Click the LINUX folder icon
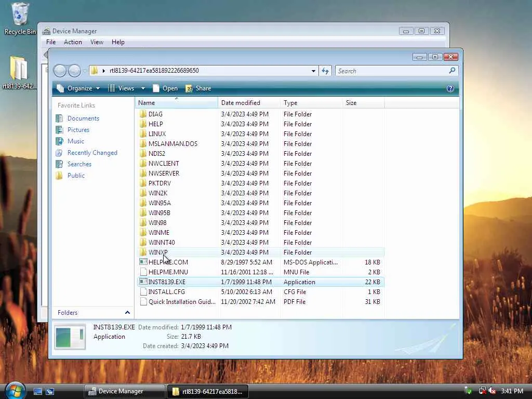Viewport: 532px width, 399px height. coord(143,134)
